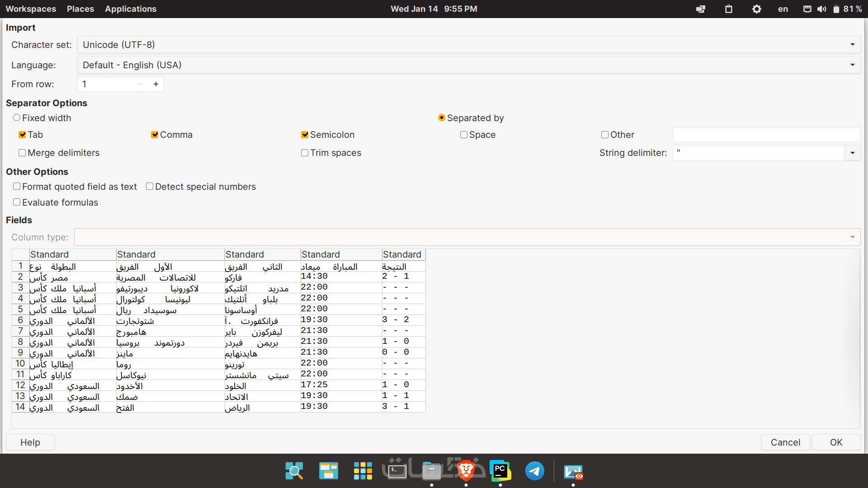Open the app grid launcher icon
868x488 pixels.
coord(363,471)
